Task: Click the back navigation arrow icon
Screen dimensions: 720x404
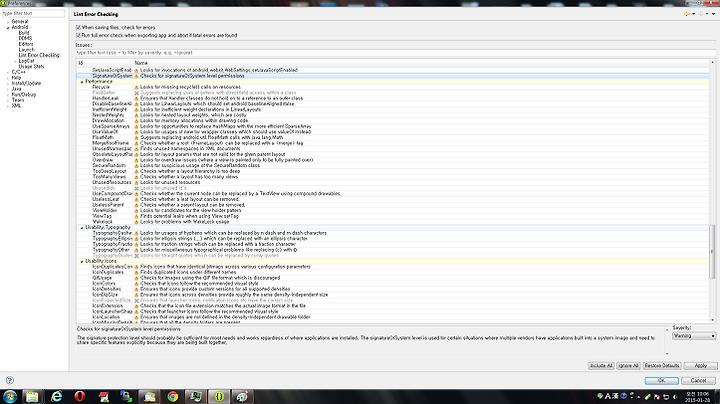Action: click(687, 14)
